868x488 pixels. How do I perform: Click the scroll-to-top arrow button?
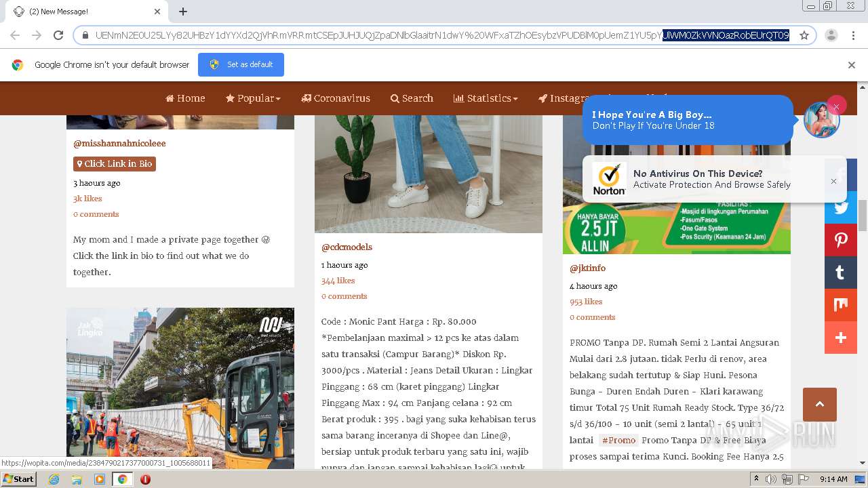tap(819, 405)
